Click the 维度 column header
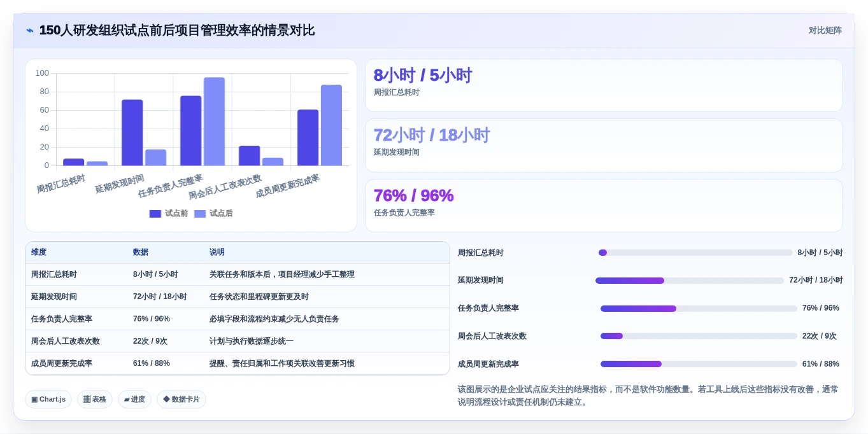This screenshot has width=868, height=434. tap(39, 252)
